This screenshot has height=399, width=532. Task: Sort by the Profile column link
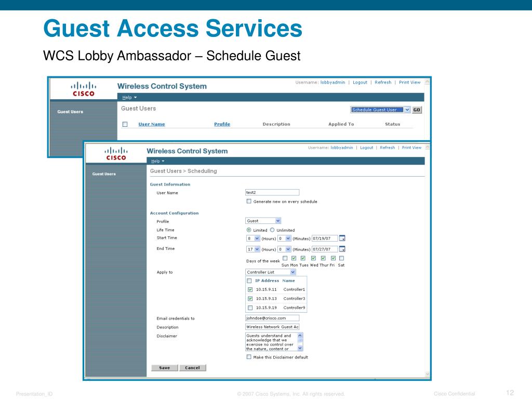point(222,124)
